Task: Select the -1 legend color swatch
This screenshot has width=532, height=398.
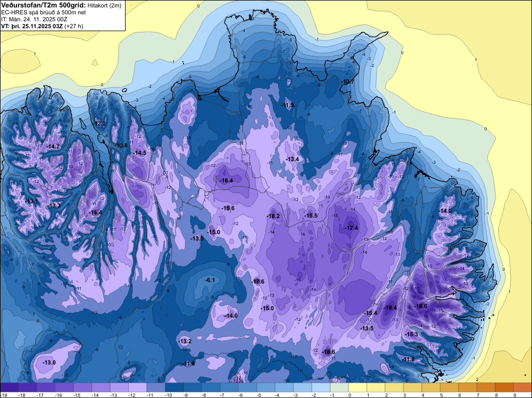Action: pos(339,387)
